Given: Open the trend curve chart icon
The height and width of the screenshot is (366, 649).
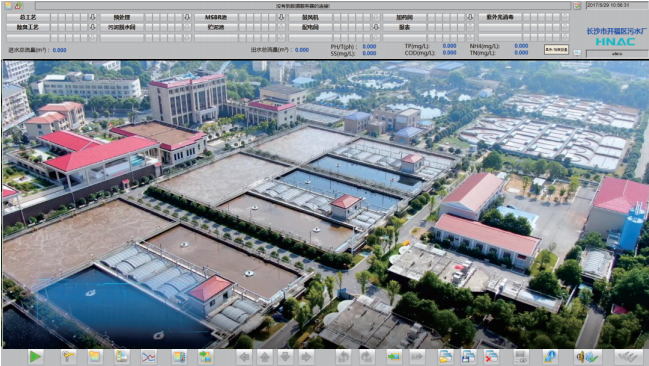Looking at the screenshot, I should pyautogui.click(x=149, y=356).
